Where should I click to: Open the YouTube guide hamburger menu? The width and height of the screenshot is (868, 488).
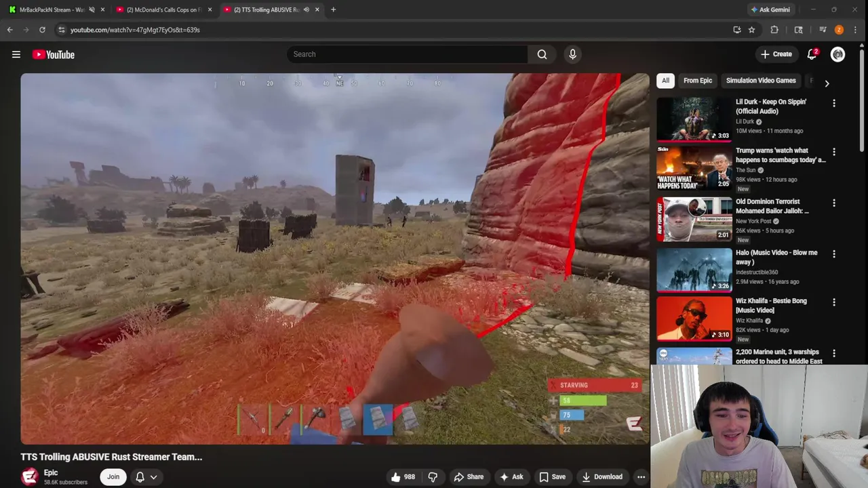[x=16, y=54]
